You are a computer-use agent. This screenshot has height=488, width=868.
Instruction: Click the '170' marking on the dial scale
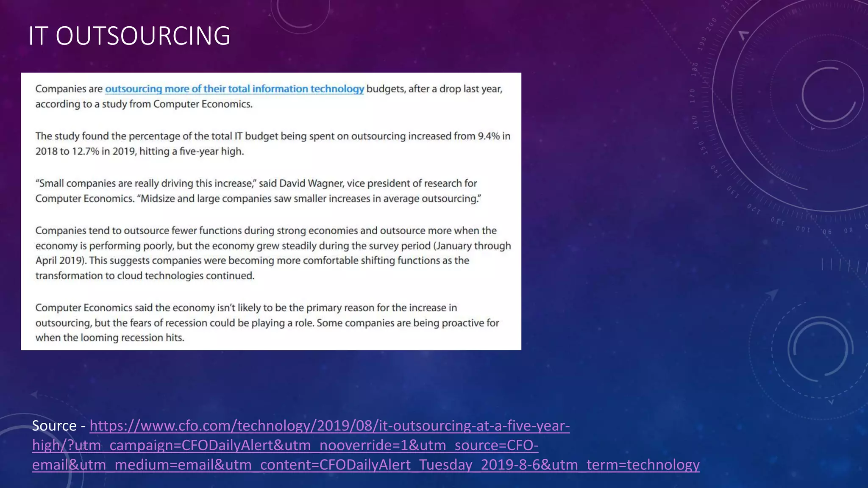693,96
